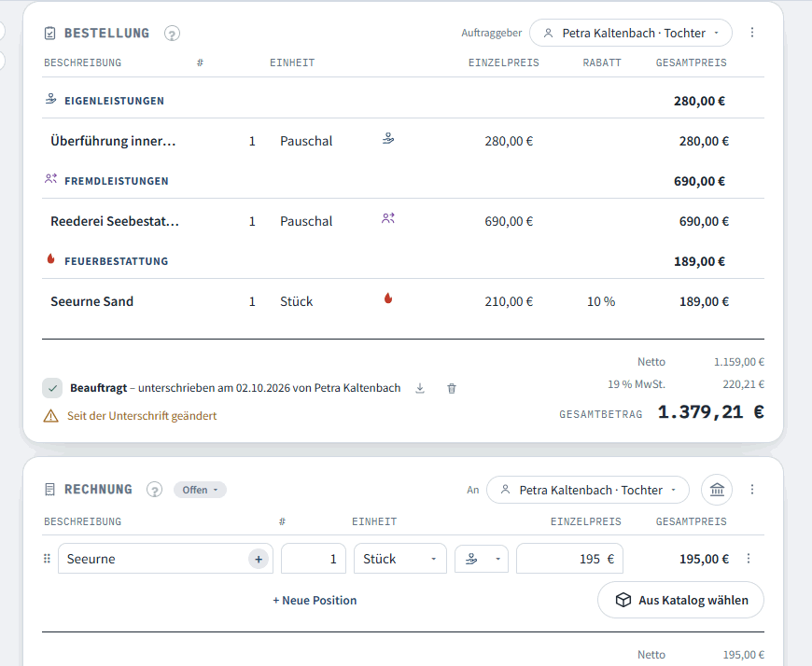Click the invoice row total 195,00 €

click(705, 559)
